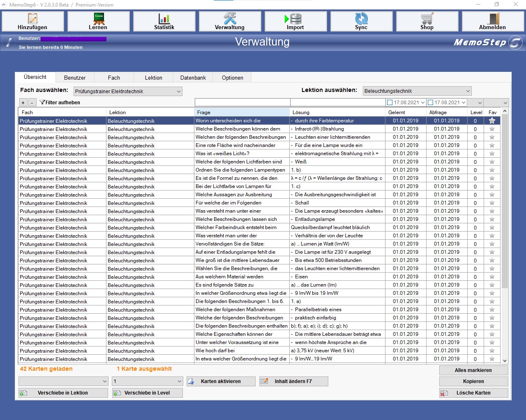Open the Fach auswählen dropdown
Viewport: 526px width, 420px height.
coord(128,92)
